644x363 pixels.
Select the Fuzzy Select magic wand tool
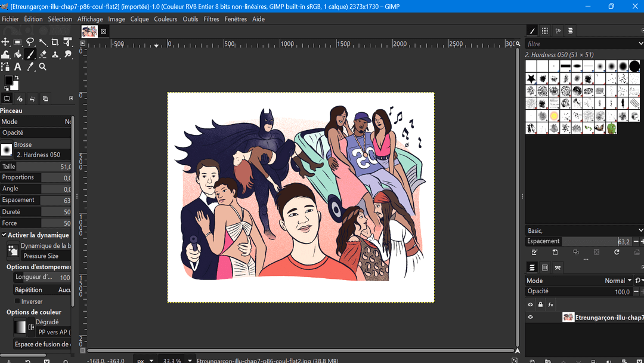click(43, 42)
